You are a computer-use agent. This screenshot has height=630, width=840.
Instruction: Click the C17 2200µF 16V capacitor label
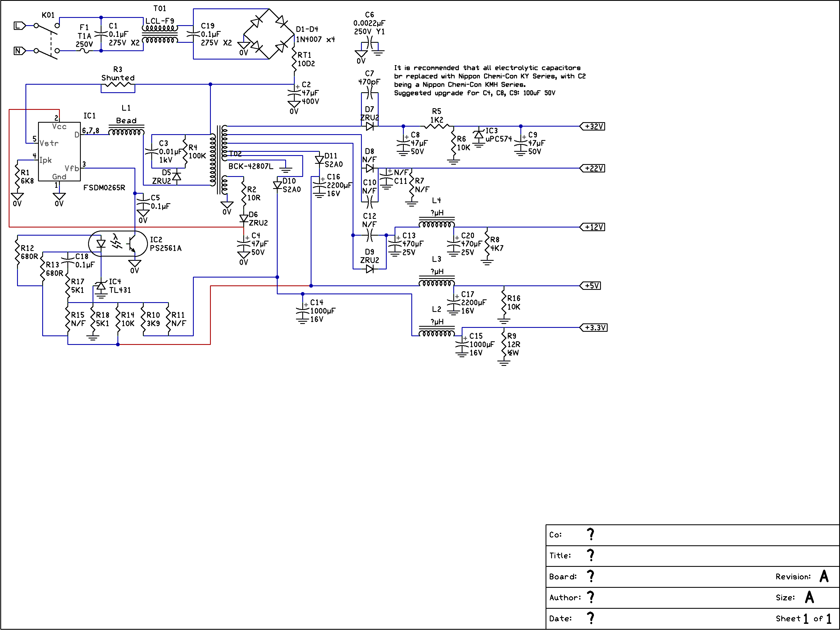473,302
